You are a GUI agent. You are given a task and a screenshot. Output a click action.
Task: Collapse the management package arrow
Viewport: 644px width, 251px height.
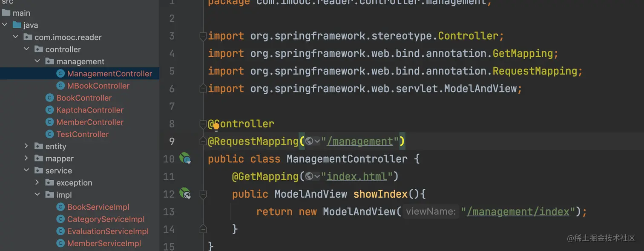(x=37, y=61)
